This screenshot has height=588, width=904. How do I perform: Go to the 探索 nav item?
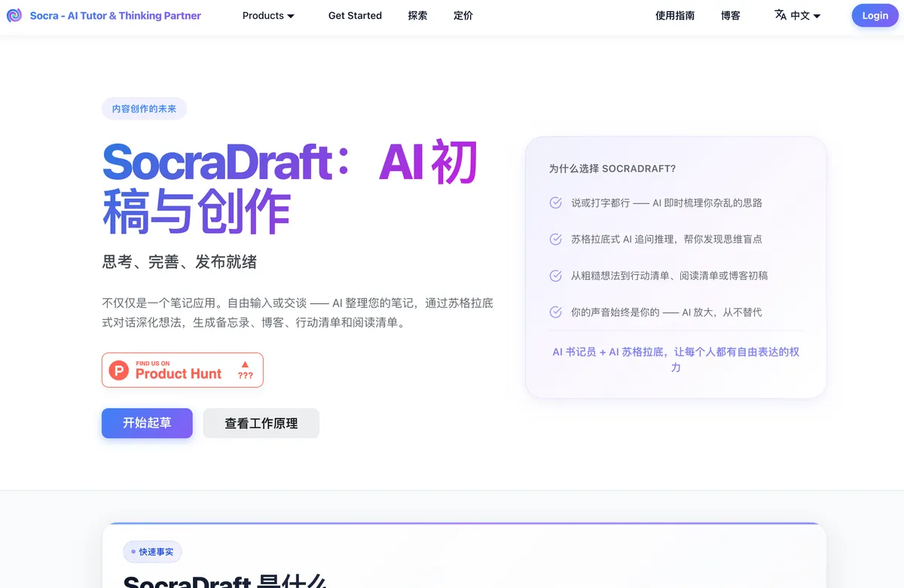pyautogui.click(x=417, y=15)
